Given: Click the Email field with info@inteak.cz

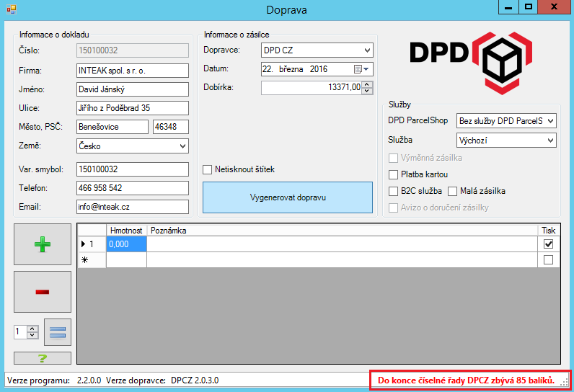Looking at the screenshot, I should click(133, 207).
